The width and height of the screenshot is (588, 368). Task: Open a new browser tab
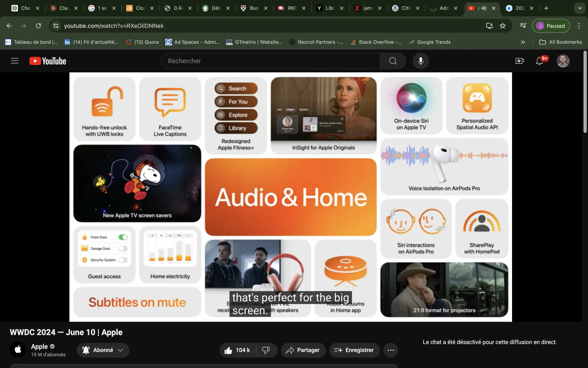point(546,8)
